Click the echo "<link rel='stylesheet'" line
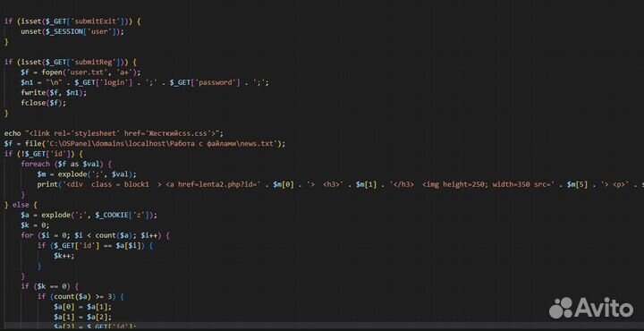This screenshot has width=644, height=331. [114, 133]
